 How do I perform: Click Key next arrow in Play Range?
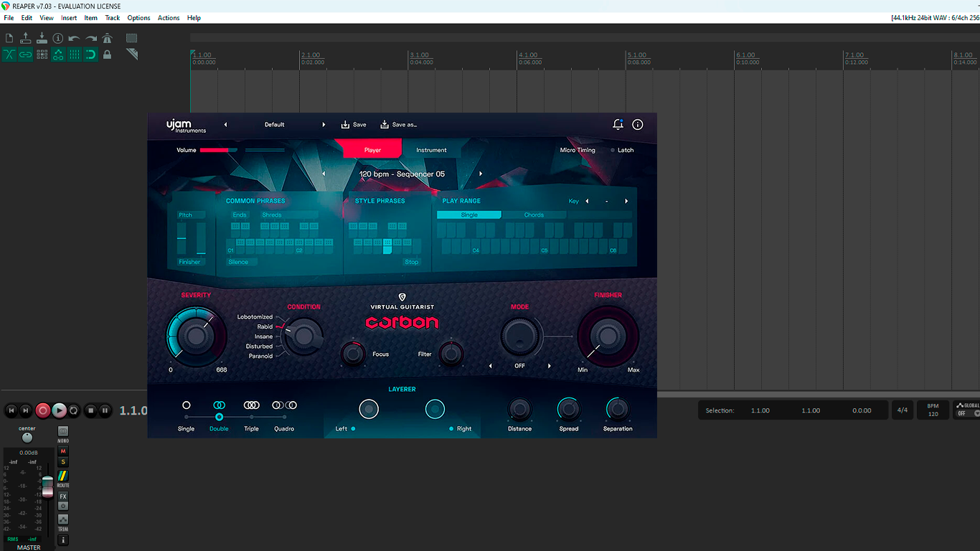626,202
